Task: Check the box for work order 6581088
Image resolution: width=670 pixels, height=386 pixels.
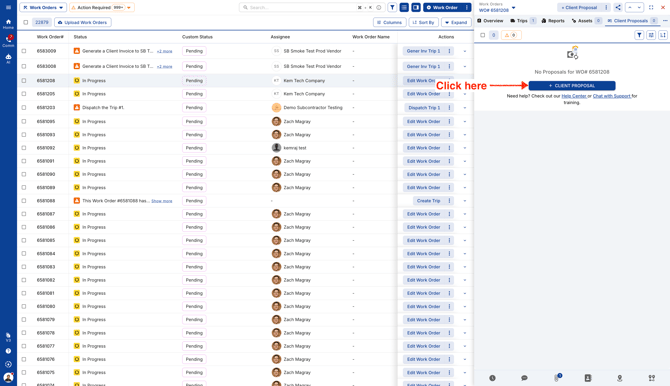Action: (x=24, y=200)
